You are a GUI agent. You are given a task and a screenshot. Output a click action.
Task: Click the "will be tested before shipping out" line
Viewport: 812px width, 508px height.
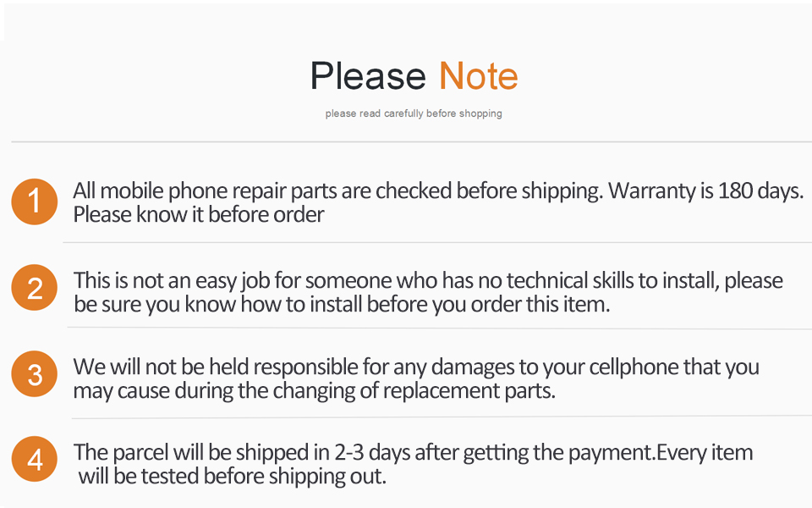point(233,477)
